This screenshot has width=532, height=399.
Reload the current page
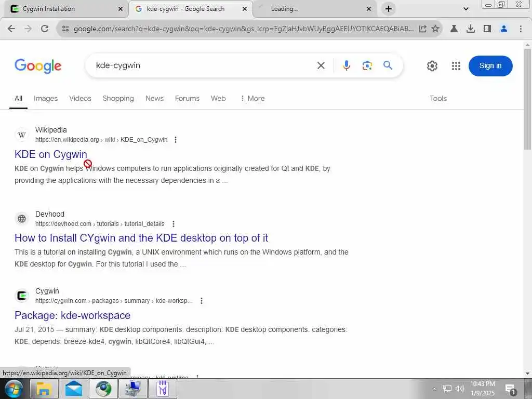(45, 29)
